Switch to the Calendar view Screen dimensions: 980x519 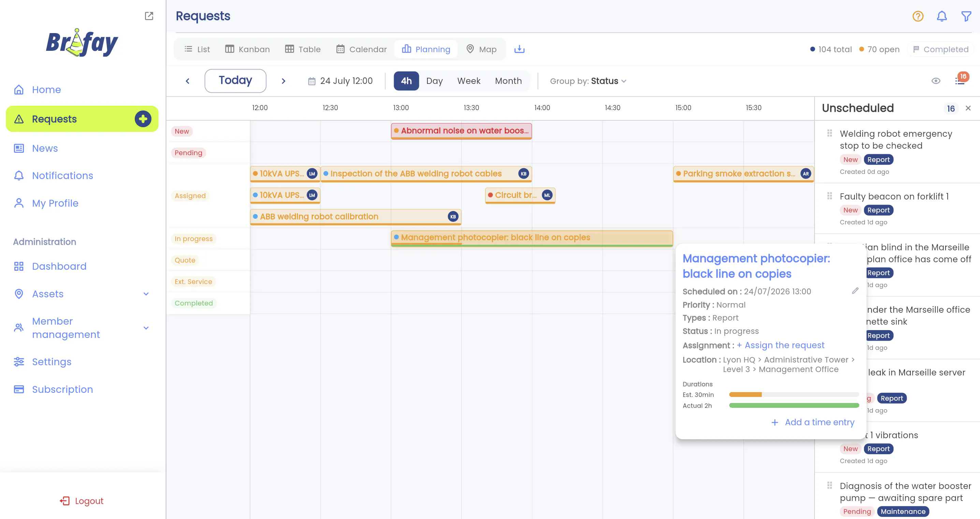click(x=362, y=49)
